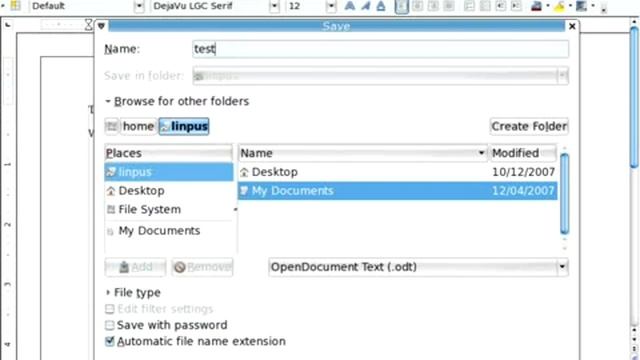
Task: Open Font Color dropdown arrow
Action: click(547, 6)
